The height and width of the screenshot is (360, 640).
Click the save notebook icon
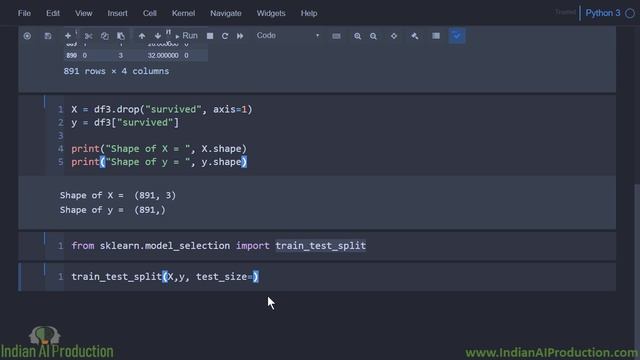click(48, 36)
